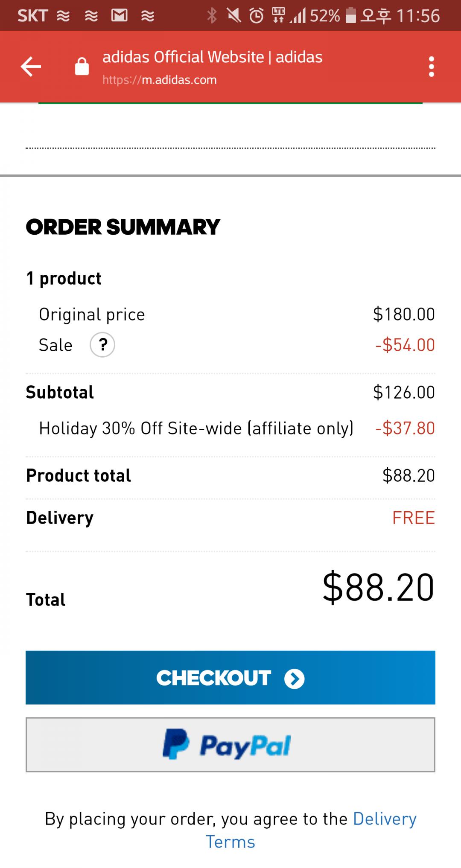Tap the m.adidas.com URL text
Viewport: 461px width, 868px height.
tap(160, 80)
